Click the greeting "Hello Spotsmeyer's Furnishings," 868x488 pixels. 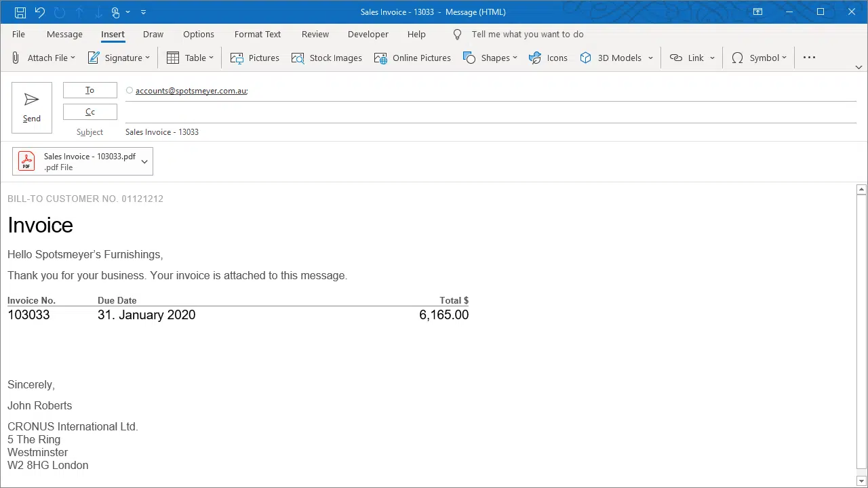coord(85,255)
